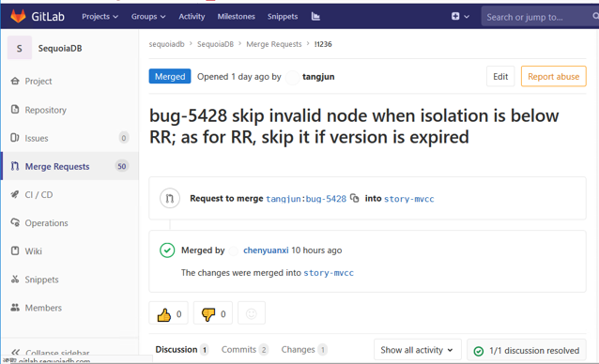Switch to the Changes tab
599x364 pixels.
304,350
